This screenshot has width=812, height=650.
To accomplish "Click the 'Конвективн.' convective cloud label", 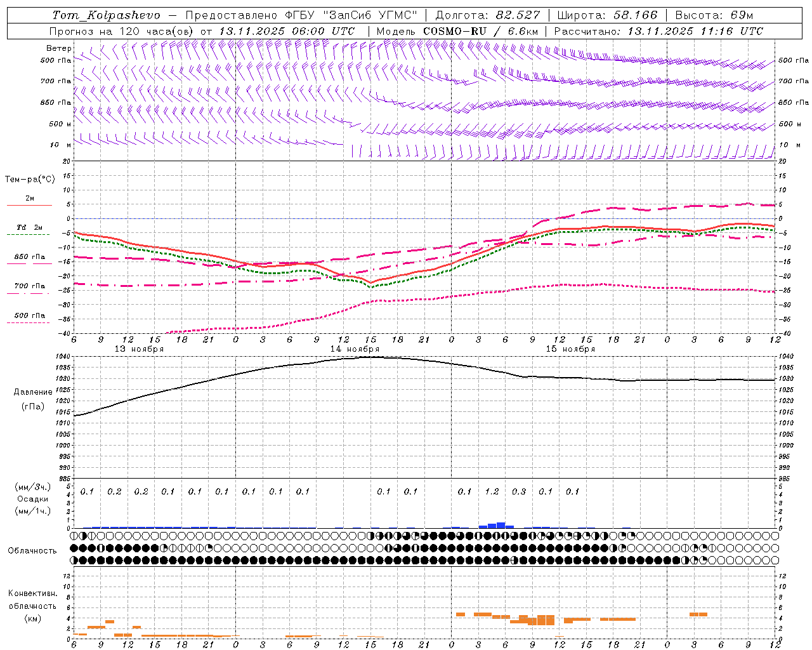I will (x=33, y=594).
